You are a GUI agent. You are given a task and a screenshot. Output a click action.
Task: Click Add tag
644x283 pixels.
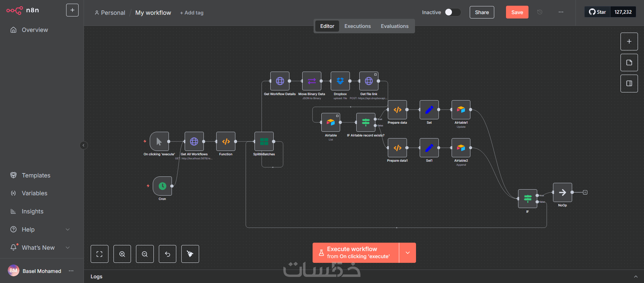[x=192, y=13]
